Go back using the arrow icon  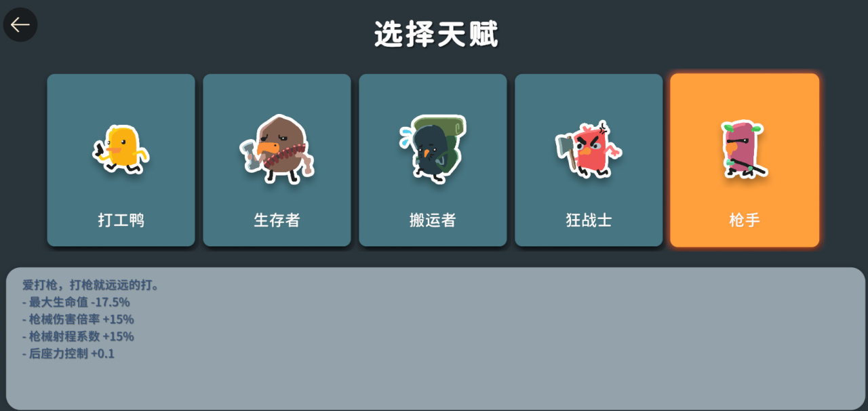coord(20,24)
